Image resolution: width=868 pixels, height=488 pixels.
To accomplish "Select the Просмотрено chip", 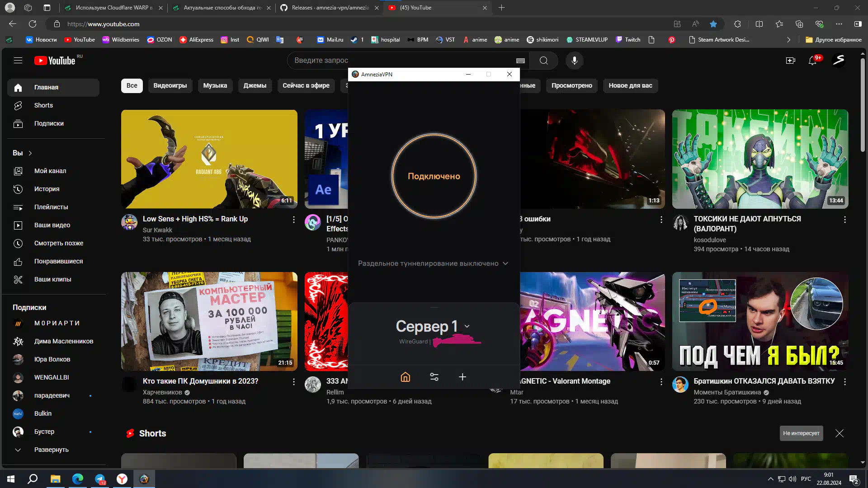I will [571, 85].
